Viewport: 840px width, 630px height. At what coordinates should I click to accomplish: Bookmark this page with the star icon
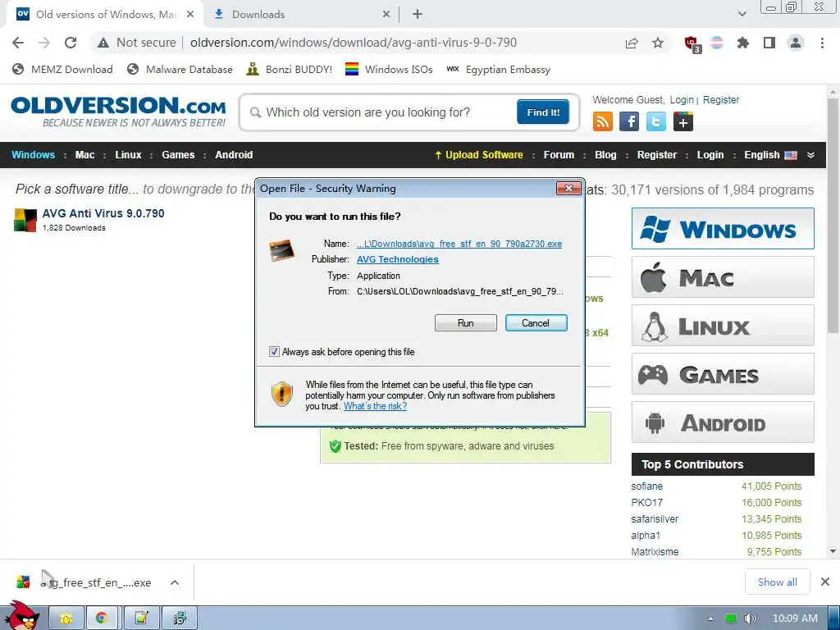tap(658, 43)
